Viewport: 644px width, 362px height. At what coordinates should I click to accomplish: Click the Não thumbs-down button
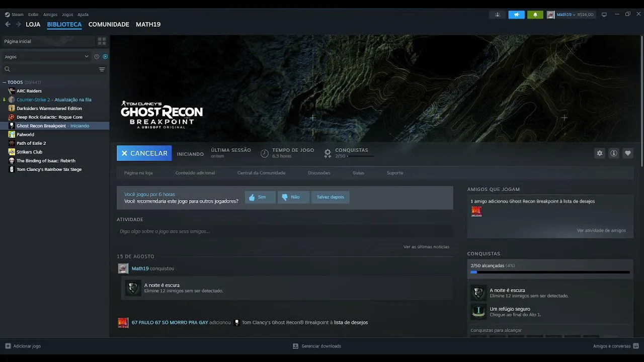point(293,197)
